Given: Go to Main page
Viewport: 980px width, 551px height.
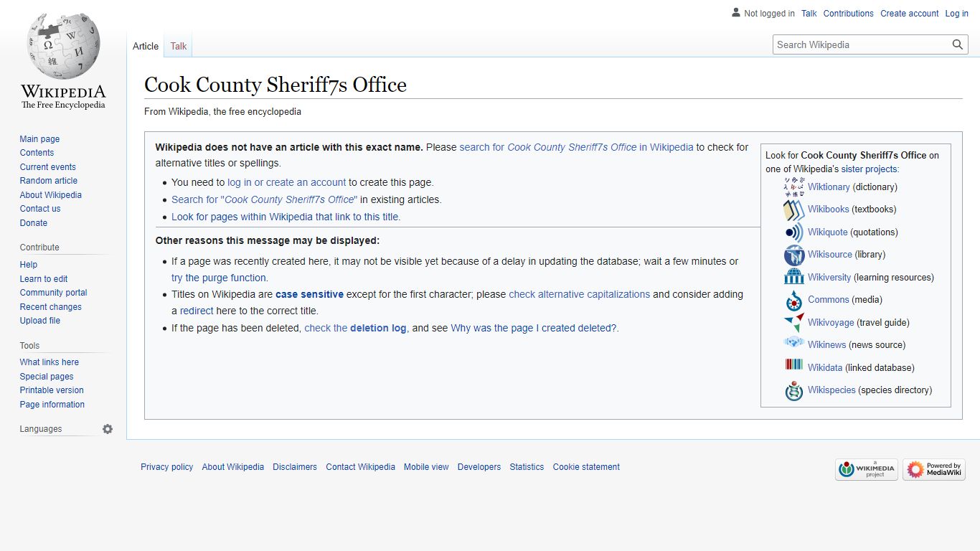Looking at the screenshot, I should [x=39, y=139].
